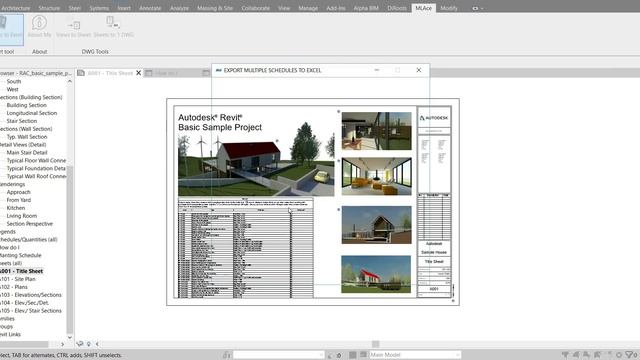The height and width of the screenshot is (360, 640).
Task: Click the living room rendering with orange sofas
Action: [x=376, y=176]
